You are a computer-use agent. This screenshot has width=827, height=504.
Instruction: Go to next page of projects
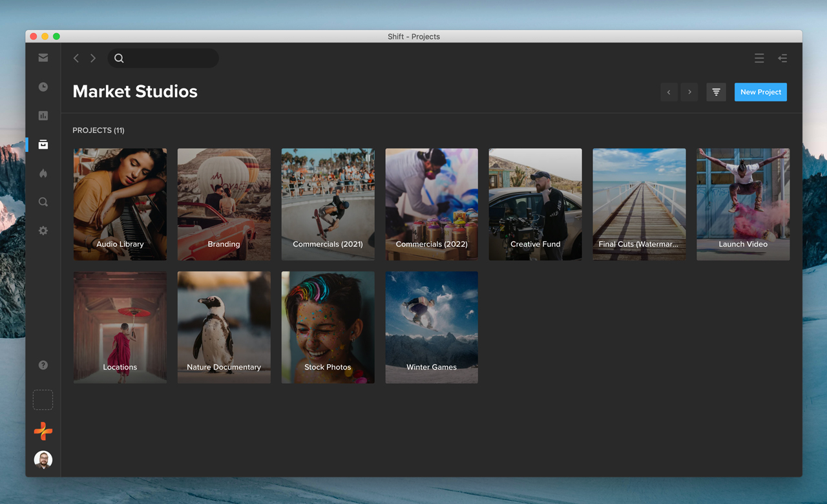[x=689, y=92]
